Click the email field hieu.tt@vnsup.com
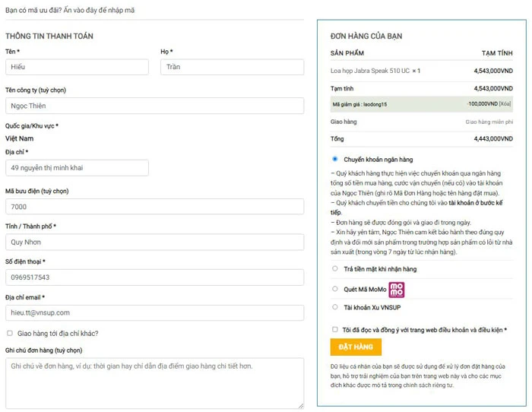Viewport: 532px width, 412px height. (x=154, y=312)
